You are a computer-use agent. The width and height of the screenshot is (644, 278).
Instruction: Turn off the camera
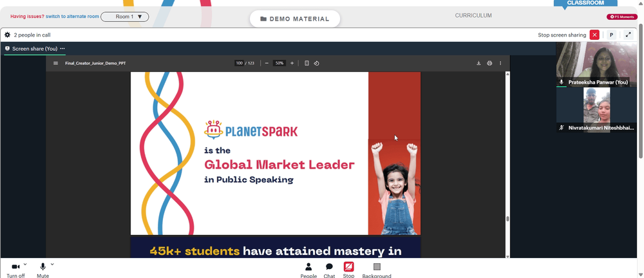coord(15,270)
